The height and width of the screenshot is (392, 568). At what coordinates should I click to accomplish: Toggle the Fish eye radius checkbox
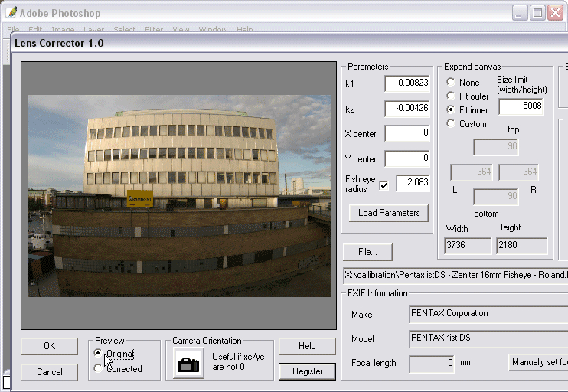coord(384,185)
